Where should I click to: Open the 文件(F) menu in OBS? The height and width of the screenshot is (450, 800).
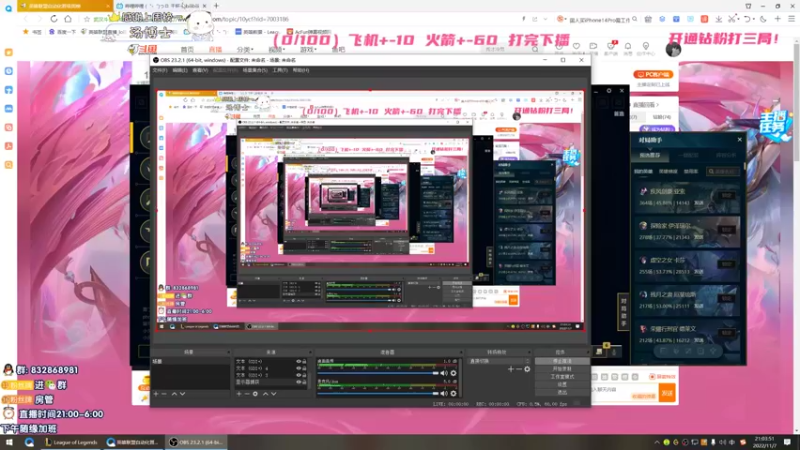[160, 70]
